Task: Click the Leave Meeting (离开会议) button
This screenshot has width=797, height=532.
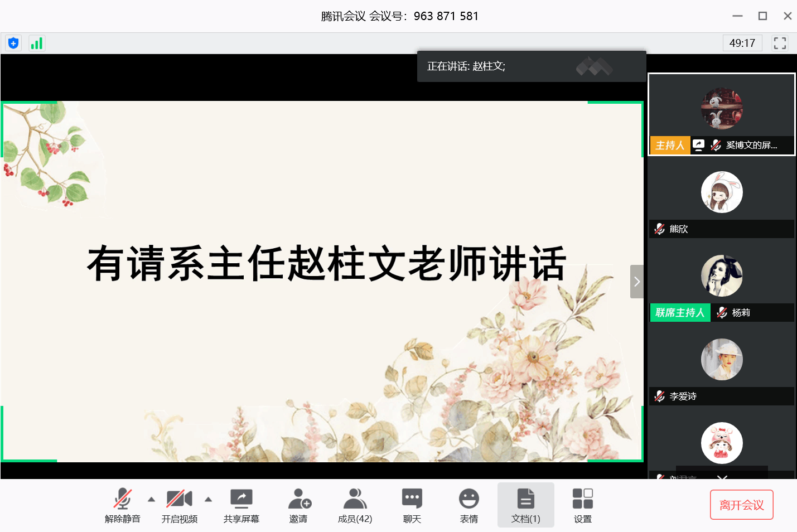Action: (741, 505)
